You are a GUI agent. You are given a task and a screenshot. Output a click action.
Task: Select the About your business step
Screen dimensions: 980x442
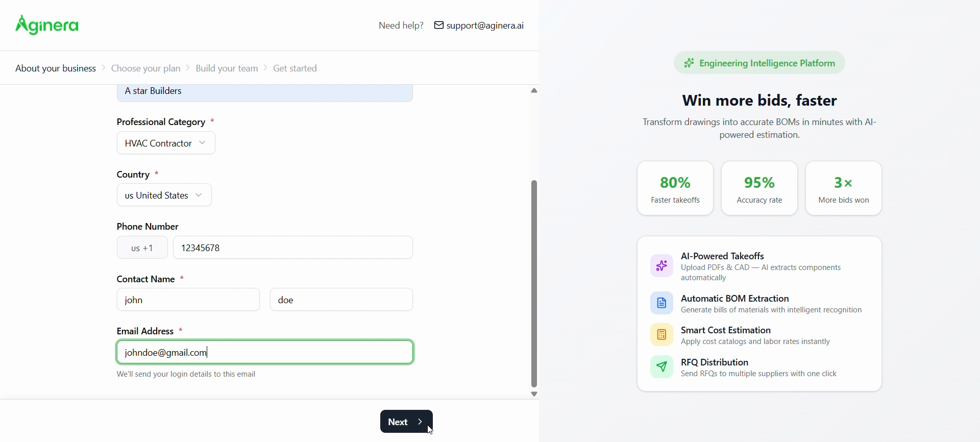point(56,68)
